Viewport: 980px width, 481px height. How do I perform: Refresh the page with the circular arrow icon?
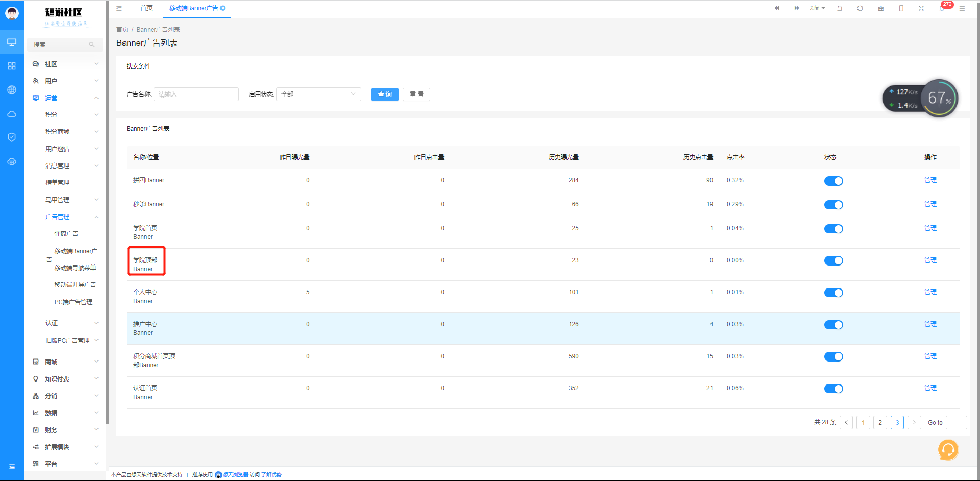(860, 8)
